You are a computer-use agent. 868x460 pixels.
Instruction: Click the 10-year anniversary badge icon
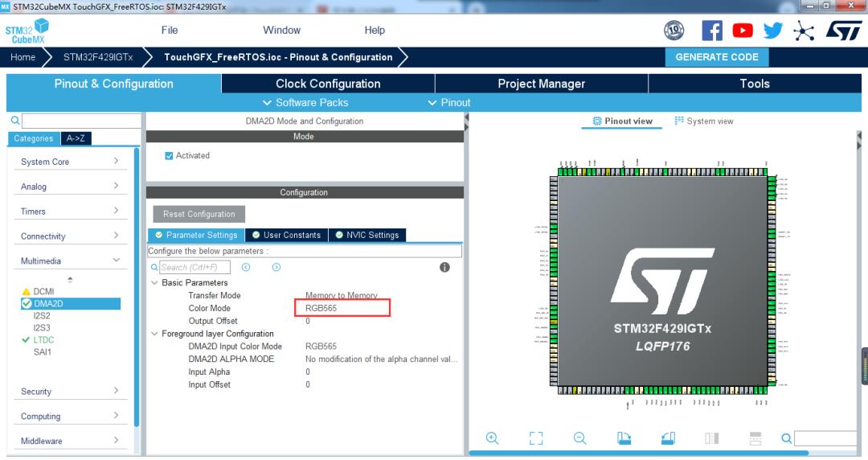coord(674,31)
